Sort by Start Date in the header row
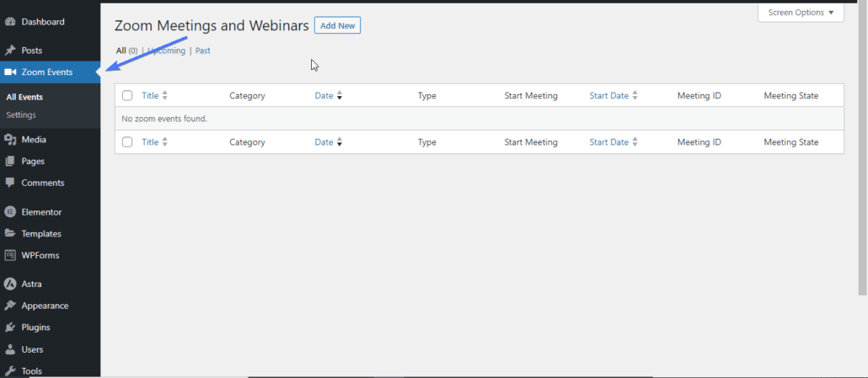This screenshot has height=378, width=868. [x=609, y=96]
